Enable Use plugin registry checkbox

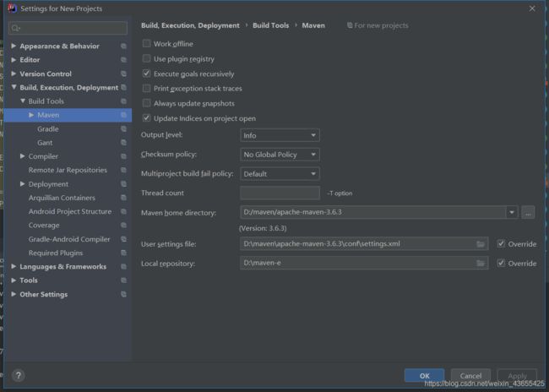pyautogui.click(x=146, y=58)
